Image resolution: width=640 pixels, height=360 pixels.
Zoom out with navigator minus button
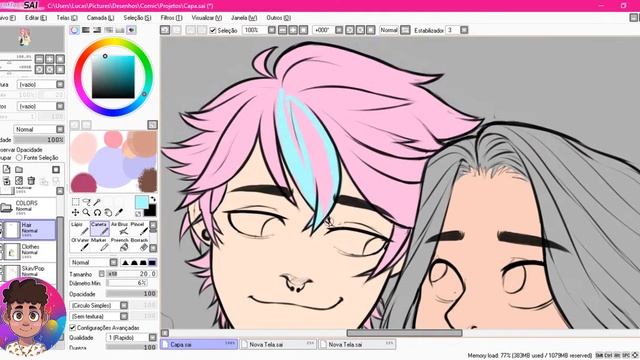click(x=39, y=59)
